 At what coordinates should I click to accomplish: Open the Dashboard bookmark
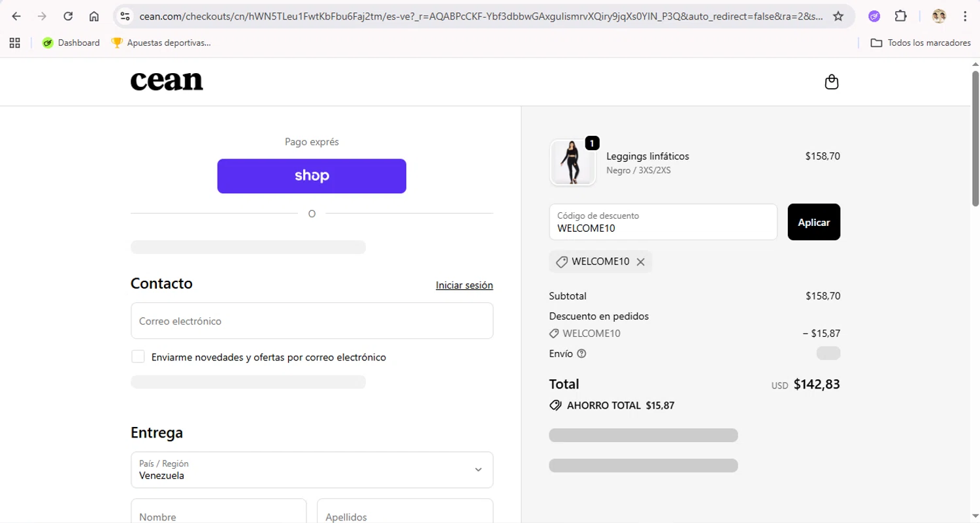pyautogui.click(x=71, y=43)
